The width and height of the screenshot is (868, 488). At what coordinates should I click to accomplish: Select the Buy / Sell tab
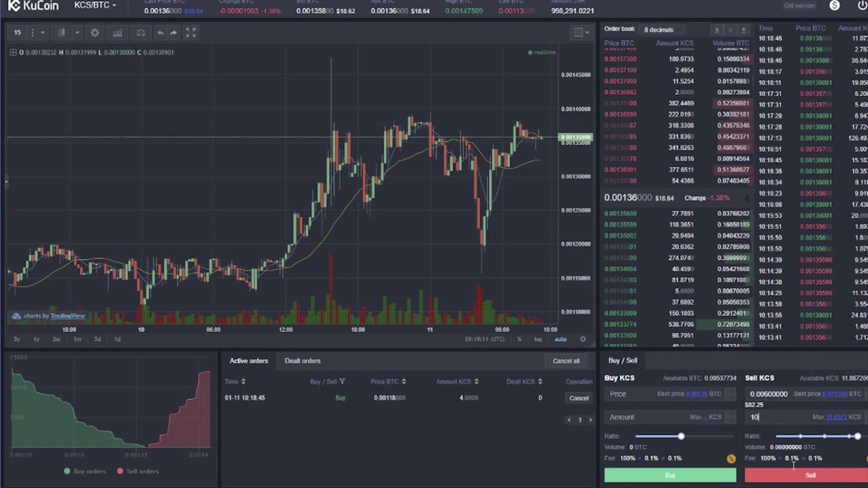coord(623,361)
